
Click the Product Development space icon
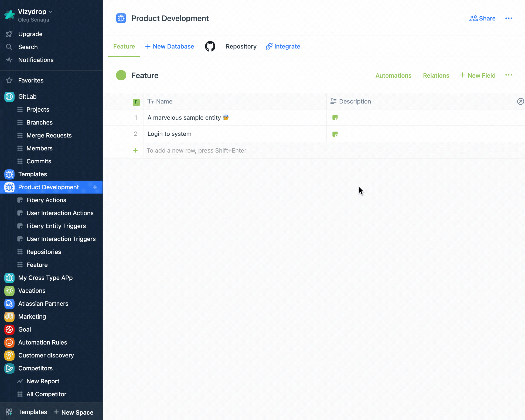pyautogui.click(x=9, y=187)
